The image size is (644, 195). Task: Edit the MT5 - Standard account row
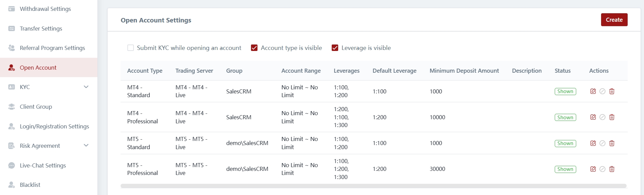593,143
